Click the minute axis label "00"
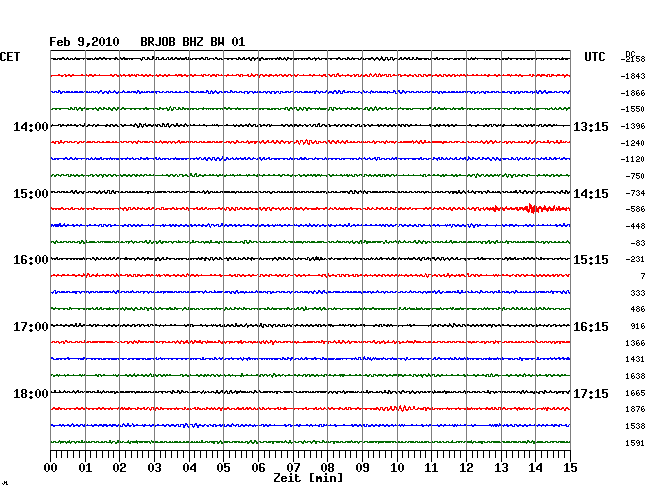This screenshot has width=650, height=494. pos(51,468)
